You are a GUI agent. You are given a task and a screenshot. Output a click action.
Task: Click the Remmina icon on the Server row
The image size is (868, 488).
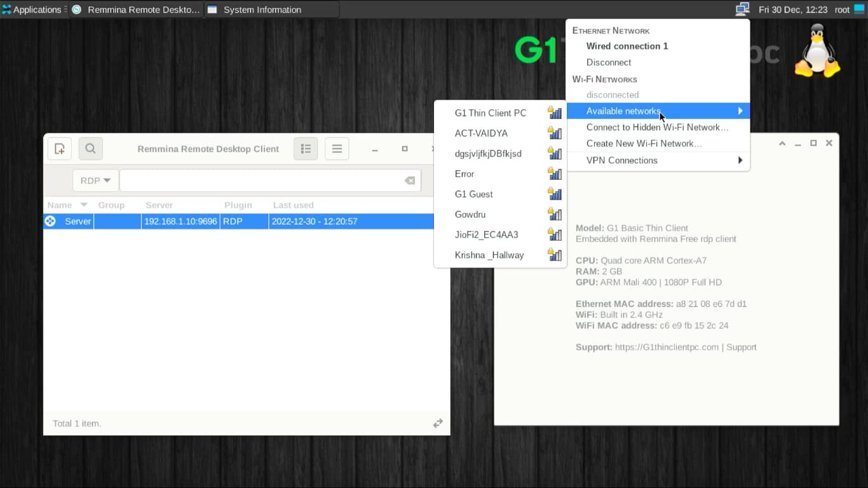click(x=50, y=221)
